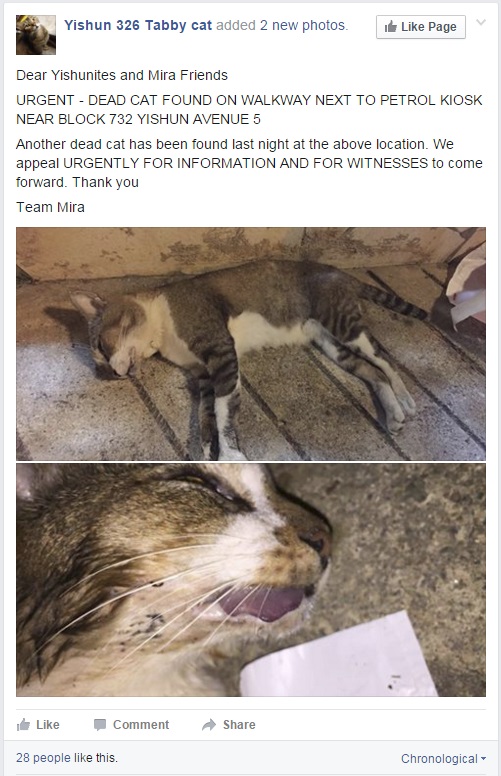501x776 pixels.
Task: Expand the Chronological comment sorting dropdown
Action: click(x=443, y=759)
